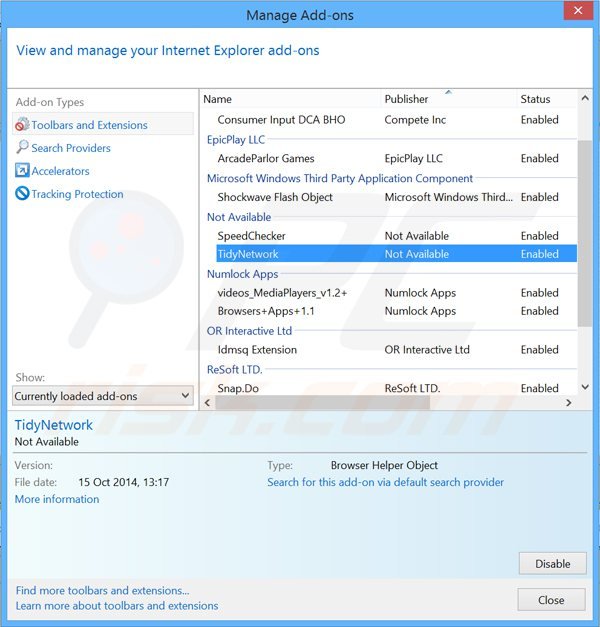The height and width of the screenshot is (627, 600).
Task: Select Toolbars and Extensions add-on type
Action: point(103,125)
